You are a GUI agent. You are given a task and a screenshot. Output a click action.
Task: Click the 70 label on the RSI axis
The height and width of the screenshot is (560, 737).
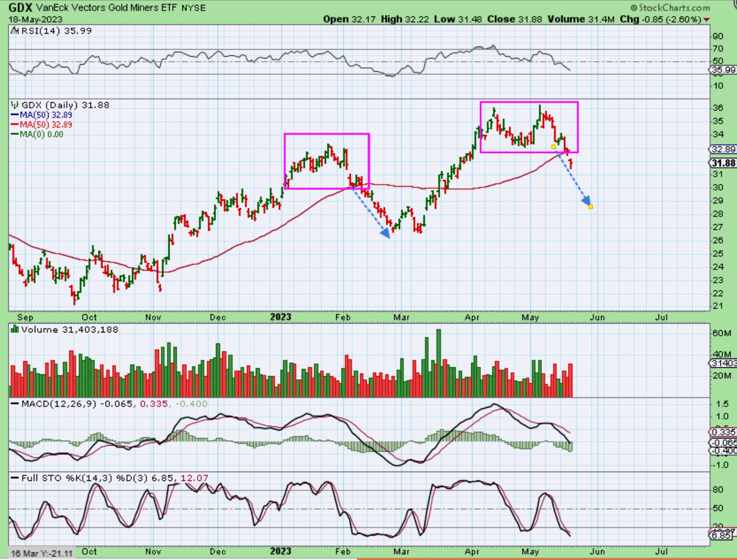point(718,49)
